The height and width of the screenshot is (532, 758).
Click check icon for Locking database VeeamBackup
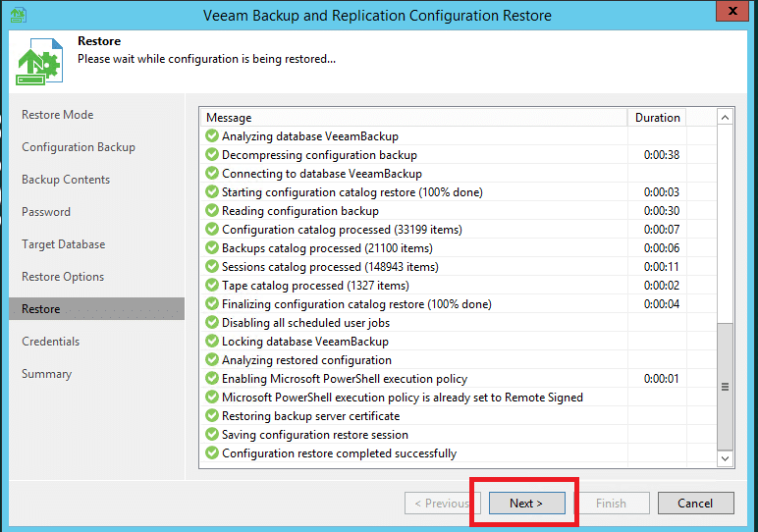tap(212, 342)
